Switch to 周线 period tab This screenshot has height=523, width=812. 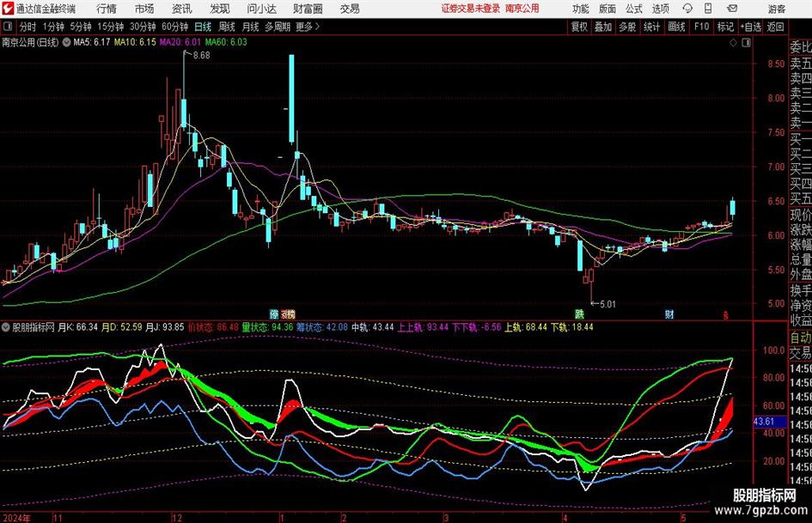[227, 27]
